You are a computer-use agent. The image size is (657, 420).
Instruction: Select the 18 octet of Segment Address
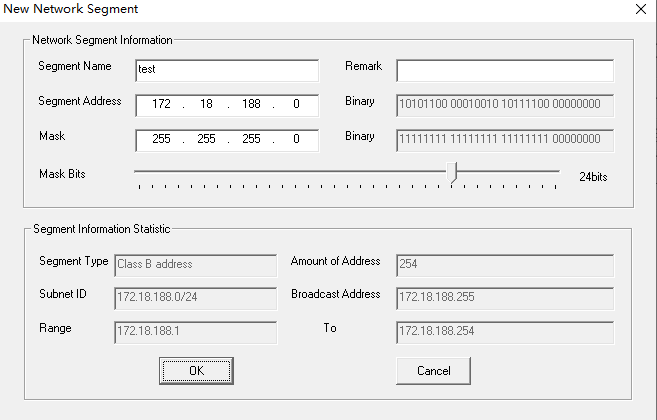tap(206, 104)
